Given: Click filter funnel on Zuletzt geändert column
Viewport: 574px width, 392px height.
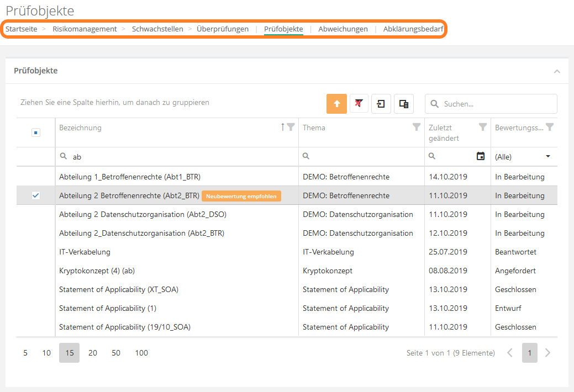Looking at the screenshot, I should [x=483, y=128].
